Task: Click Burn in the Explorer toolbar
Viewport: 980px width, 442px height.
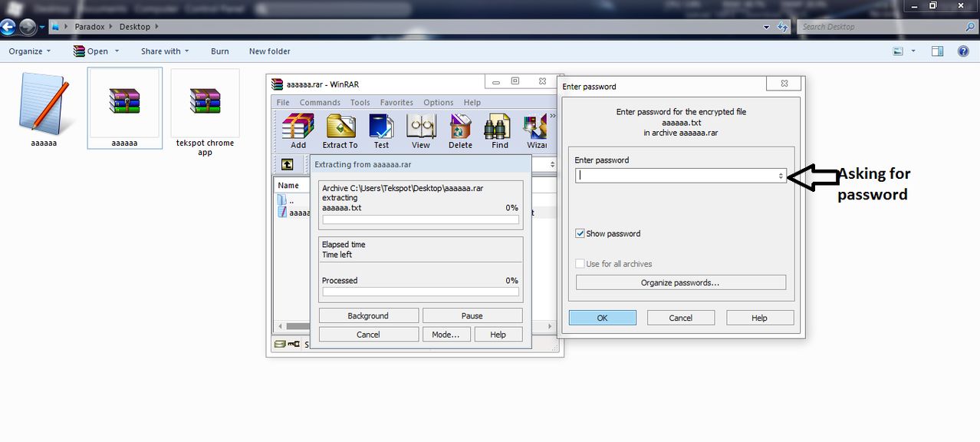Action: point(220,51)
